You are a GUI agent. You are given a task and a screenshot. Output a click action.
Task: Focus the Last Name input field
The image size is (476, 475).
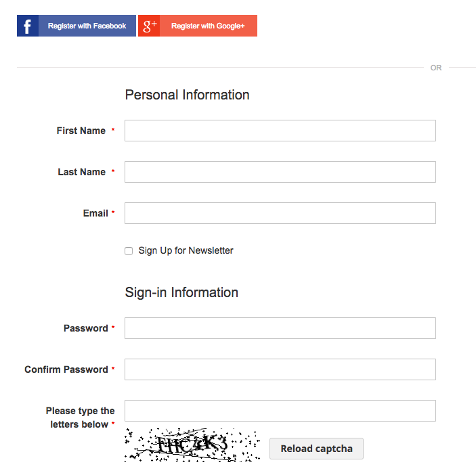tap(280, 172)
